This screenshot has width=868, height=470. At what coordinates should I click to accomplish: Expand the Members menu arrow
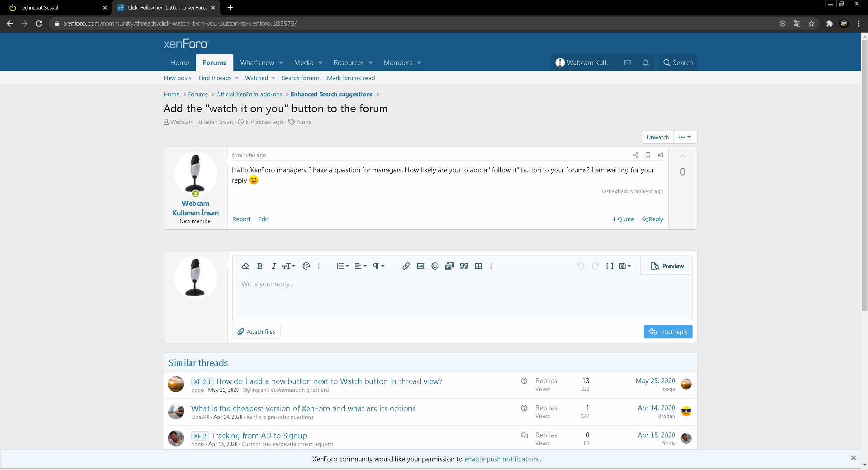click(x=419, y=63)
